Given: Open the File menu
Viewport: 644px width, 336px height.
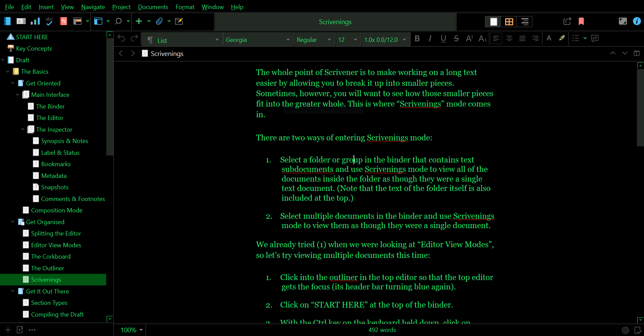Looking at the screenshot, I should 9,7.
